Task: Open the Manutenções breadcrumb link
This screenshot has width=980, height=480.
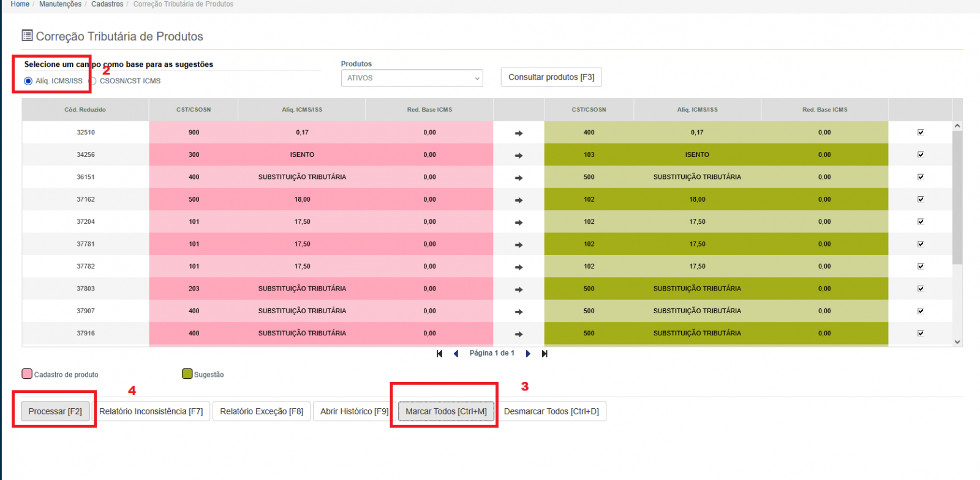Action: (x=60, y=4)
